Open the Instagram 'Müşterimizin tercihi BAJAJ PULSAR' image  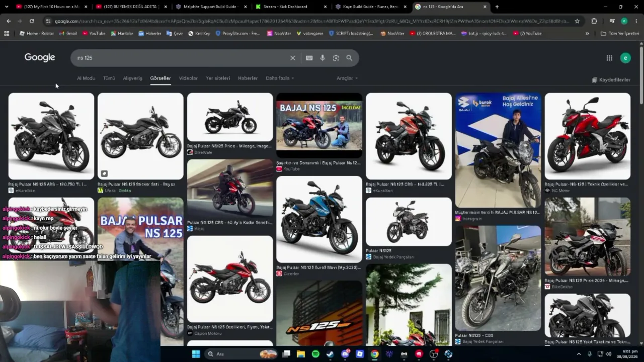coord(498,150)
